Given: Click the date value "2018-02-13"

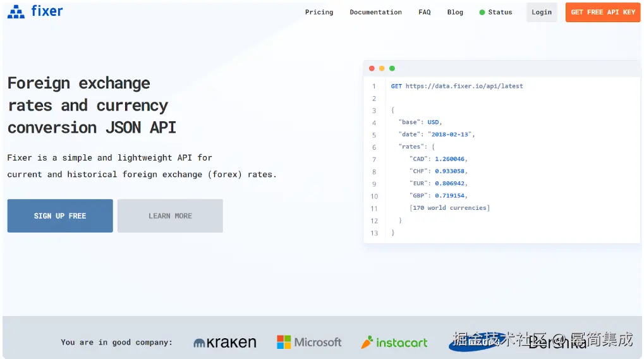Looking at the screenshot, I should point(450,135).
